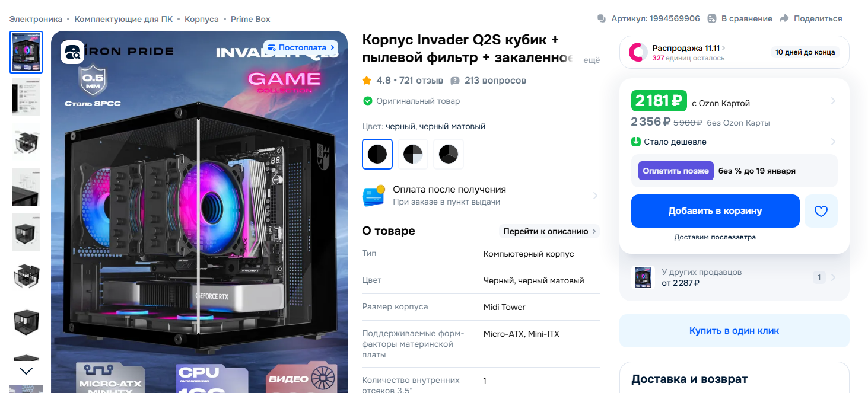Open the Корпуса breadcrumb category

pyautogui.click(x=201, y=19)
